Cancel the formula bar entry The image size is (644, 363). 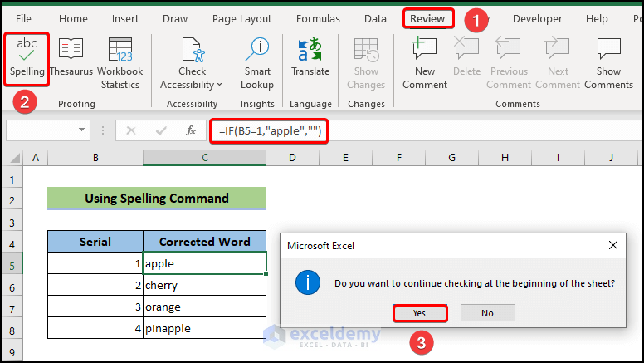[131, 130]
